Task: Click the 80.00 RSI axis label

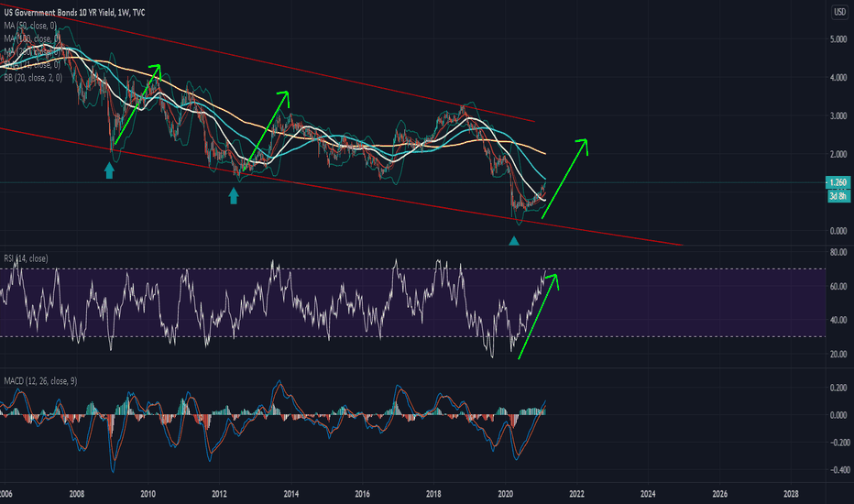Action: [x=838, y=252]
